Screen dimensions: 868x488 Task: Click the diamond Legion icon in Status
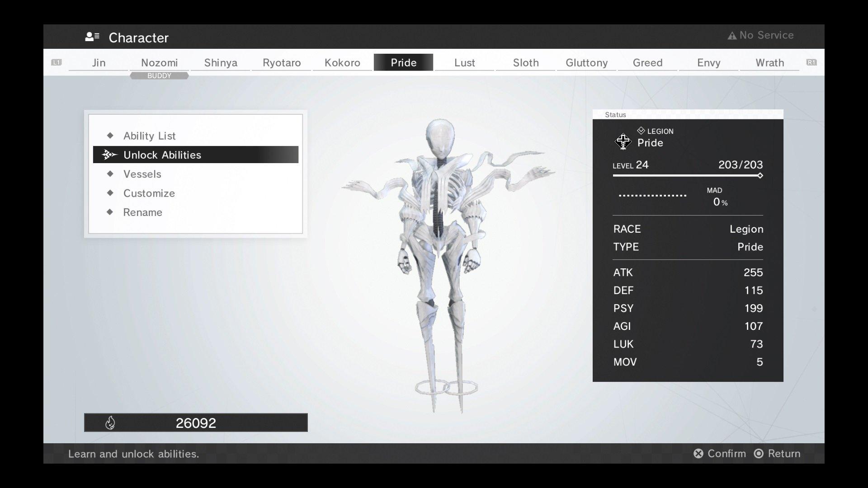(x=641, y=131)
